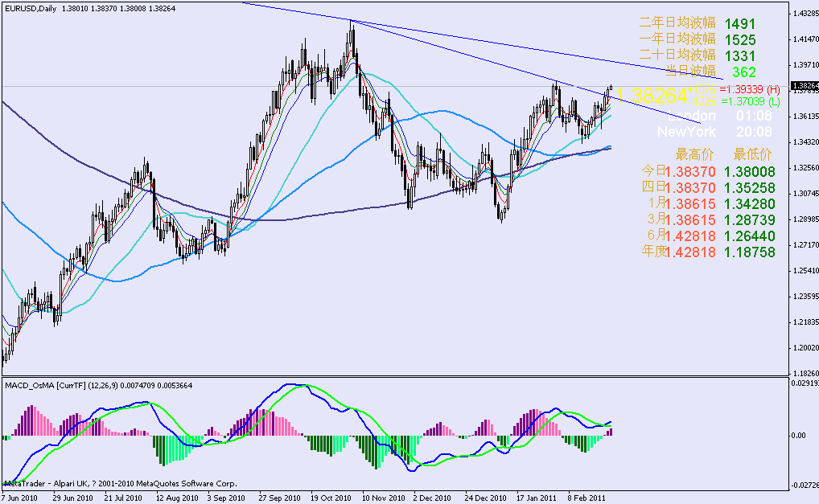
Task: Click the 1.36135 price axis label
Action: tap(806, 117)
